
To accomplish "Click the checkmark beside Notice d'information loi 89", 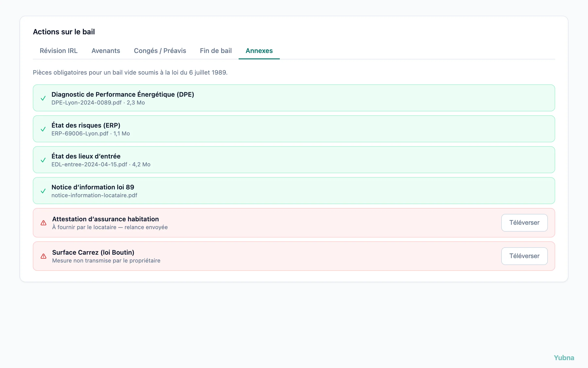I will click(x=43, y=191).
